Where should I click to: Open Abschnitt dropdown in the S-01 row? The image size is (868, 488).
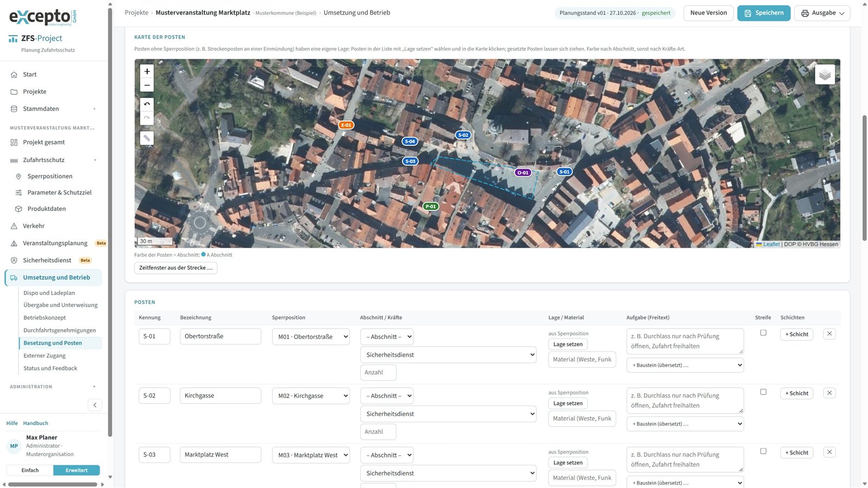(x=387, y=337)
